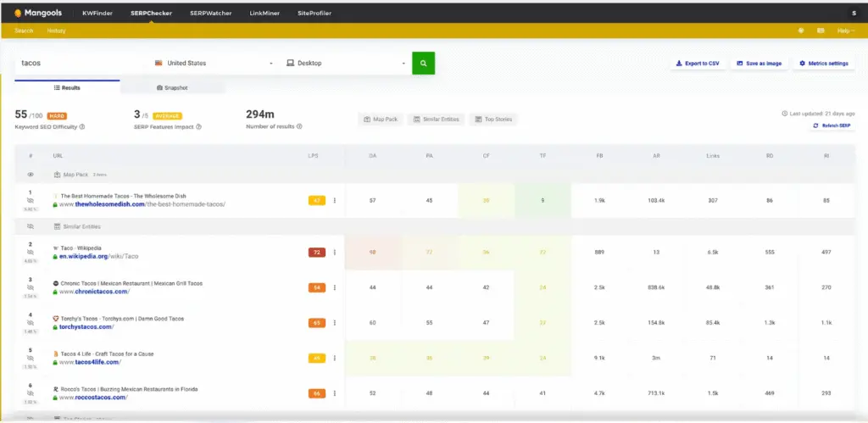Image resolution: width=868 pixels, height=423 pixels.
Task: Open the Desktop device dropdown
Action: 346,63
